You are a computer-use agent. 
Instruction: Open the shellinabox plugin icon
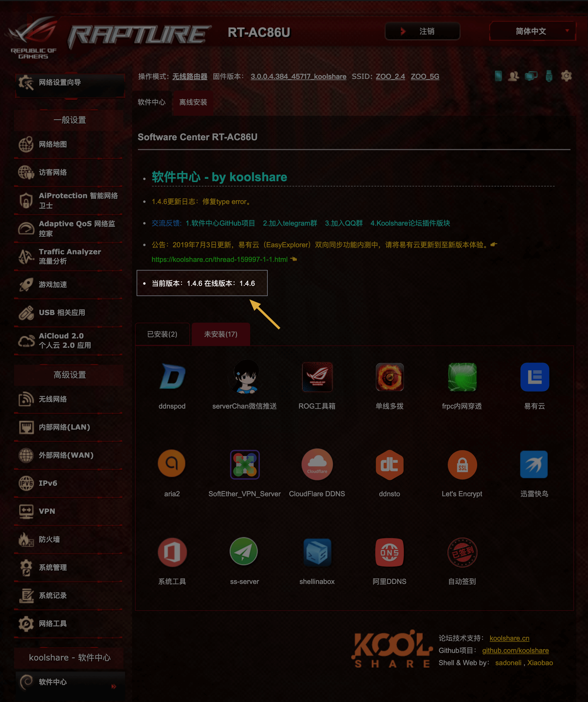tap(317, 552)
